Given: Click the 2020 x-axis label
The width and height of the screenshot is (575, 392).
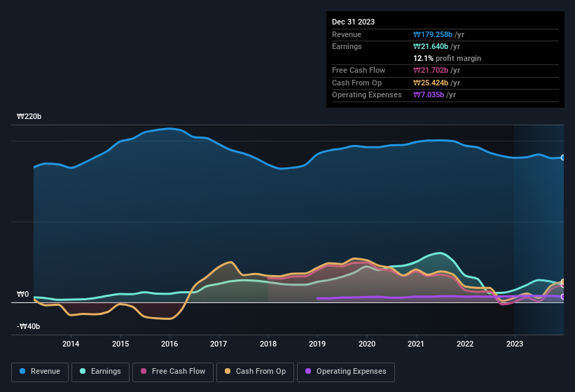Looking at the screenshot, I should 367,344.
